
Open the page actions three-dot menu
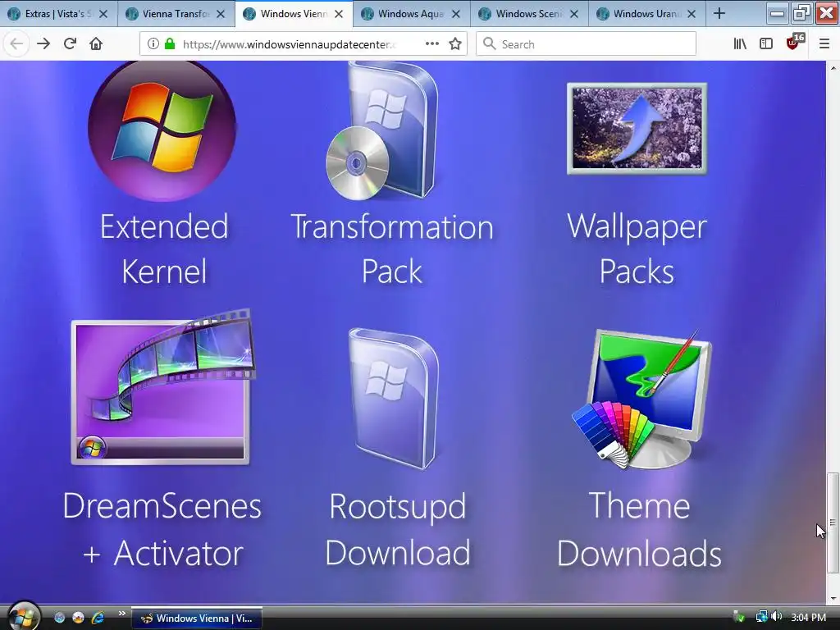coord(431,44)
